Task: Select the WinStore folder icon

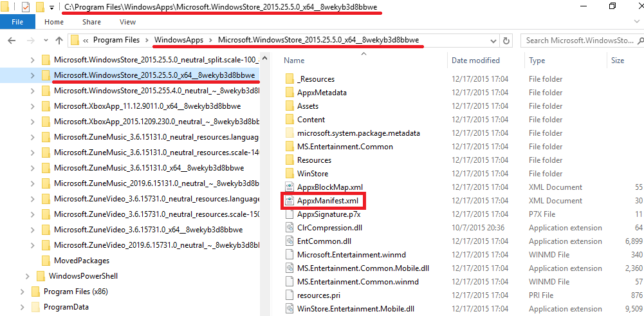Action: tap(290, 173)
